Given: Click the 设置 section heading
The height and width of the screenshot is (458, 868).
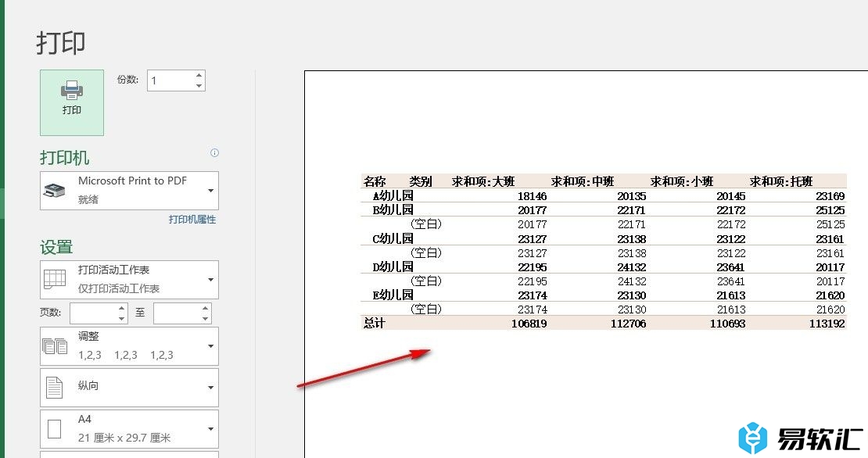Looking at the screenshot, I should point(56,247).
